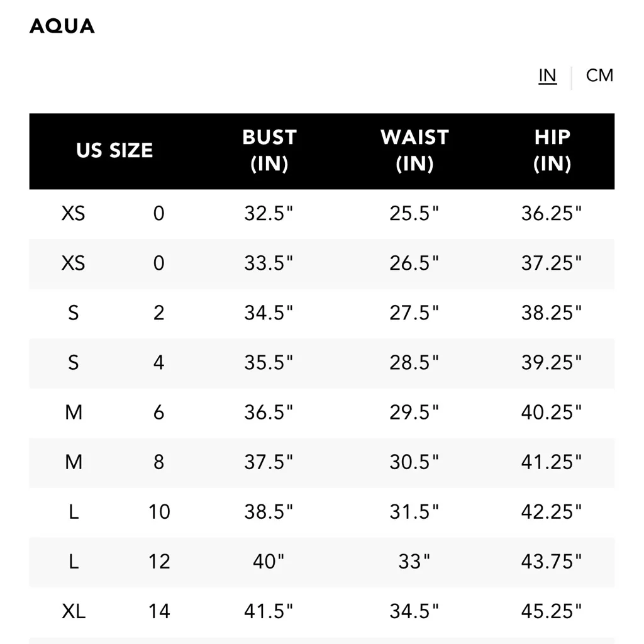Switch measurements to CM units

click(x=599, y=75)
